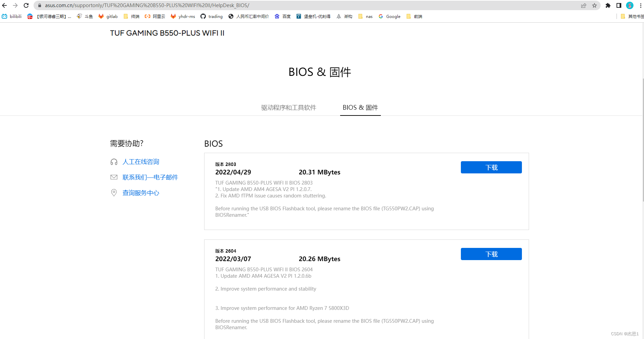Open the trading GitHub bookmark
The height and width of the screenshot is (339, 644).
tap(212, 16)
